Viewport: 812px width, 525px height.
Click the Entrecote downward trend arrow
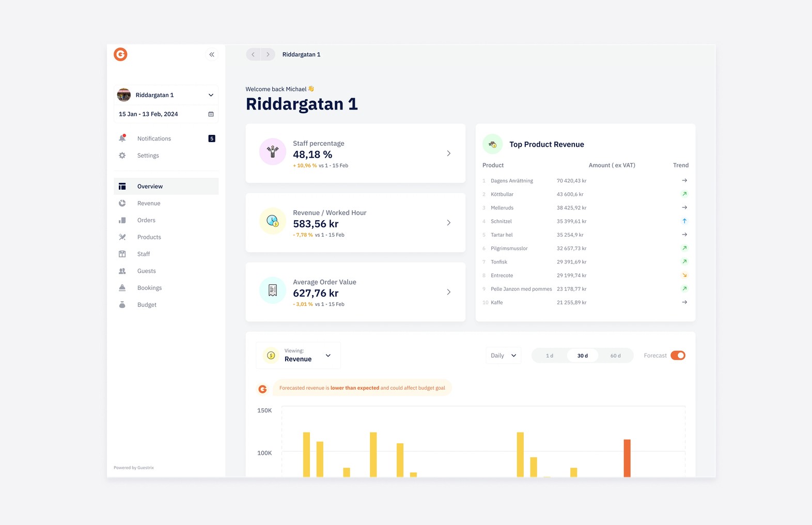click(684, 275)
